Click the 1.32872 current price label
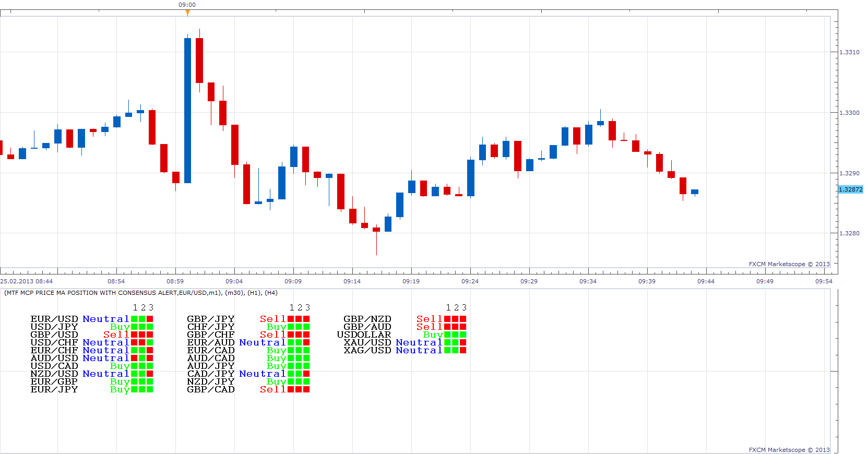The height and width of the screenshot is (454, 868). click(x=850, y=189)
